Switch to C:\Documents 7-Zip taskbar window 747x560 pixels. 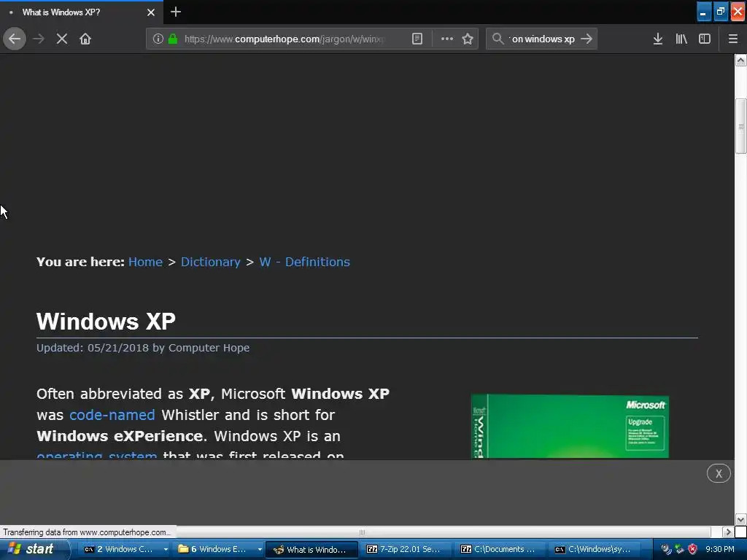pyautogui.click(x=499, y=549)
